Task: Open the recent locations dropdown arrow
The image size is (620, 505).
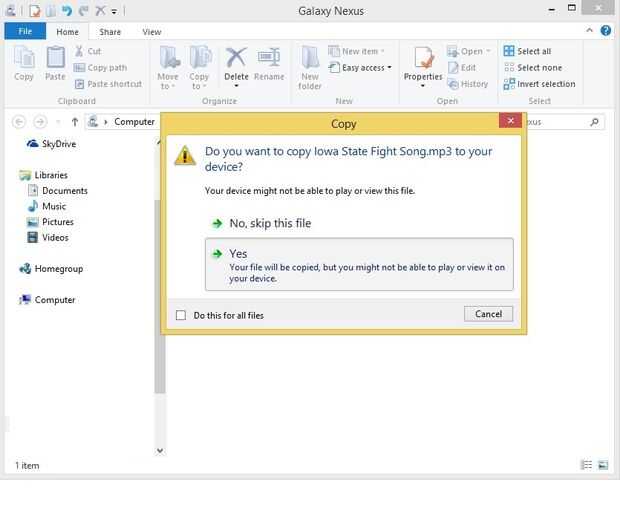Action: [x=58, y=122]
